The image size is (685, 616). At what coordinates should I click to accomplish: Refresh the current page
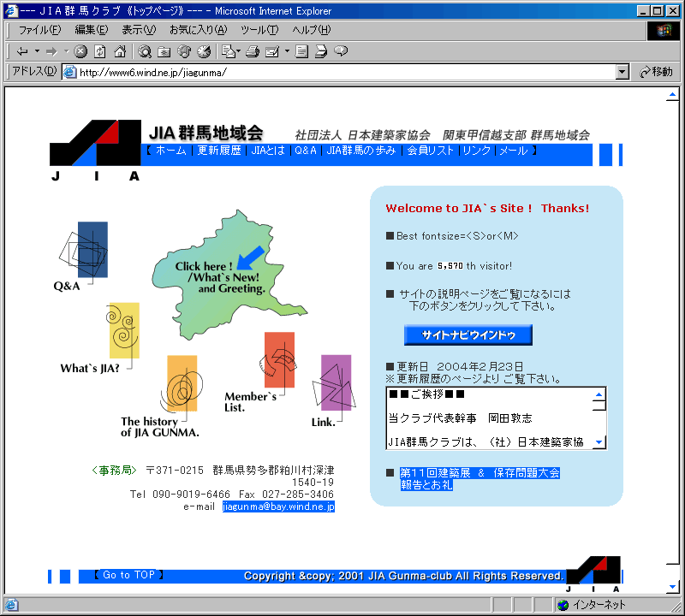100,51
